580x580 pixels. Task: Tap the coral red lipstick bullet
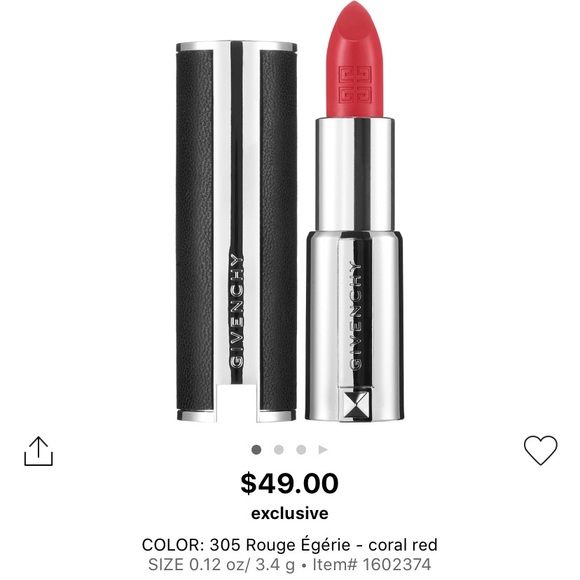(x=354, y=59)
